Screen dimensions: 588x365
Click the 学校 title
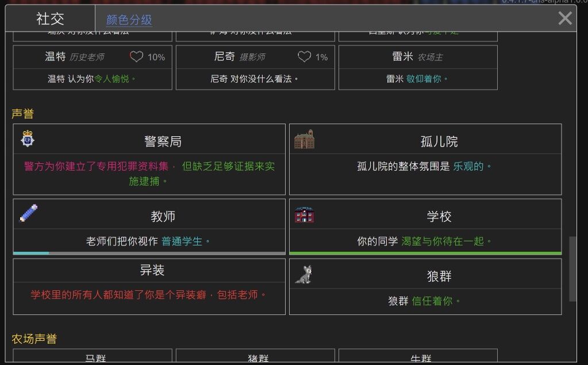439,217
